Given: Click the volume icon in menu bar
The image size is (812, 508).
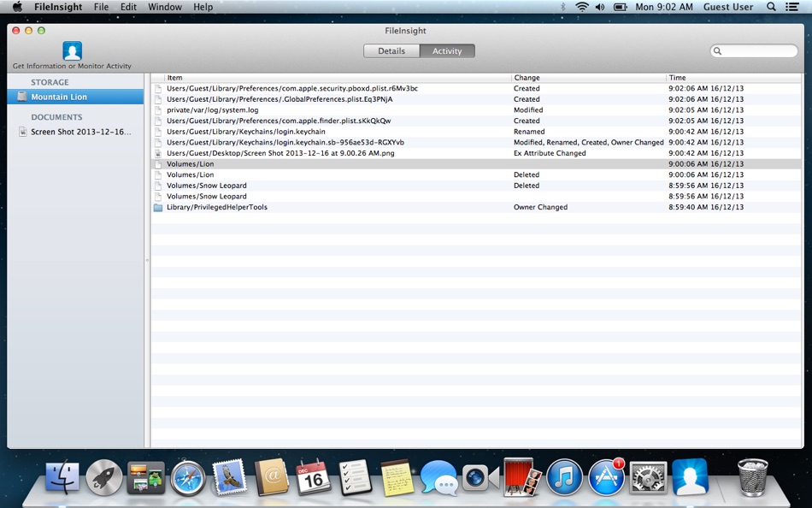Looking at the screenshot, I should point(600,7).
